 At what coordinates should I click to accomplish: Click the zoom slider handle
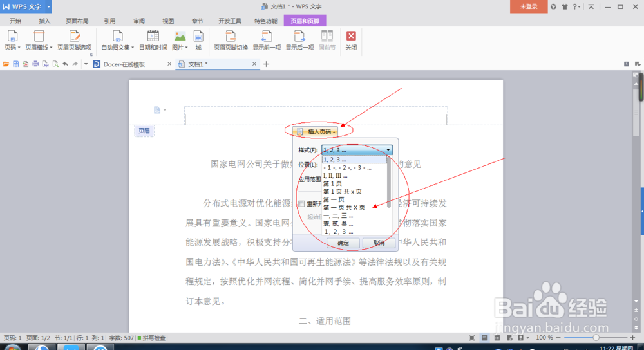coord(596,338)
